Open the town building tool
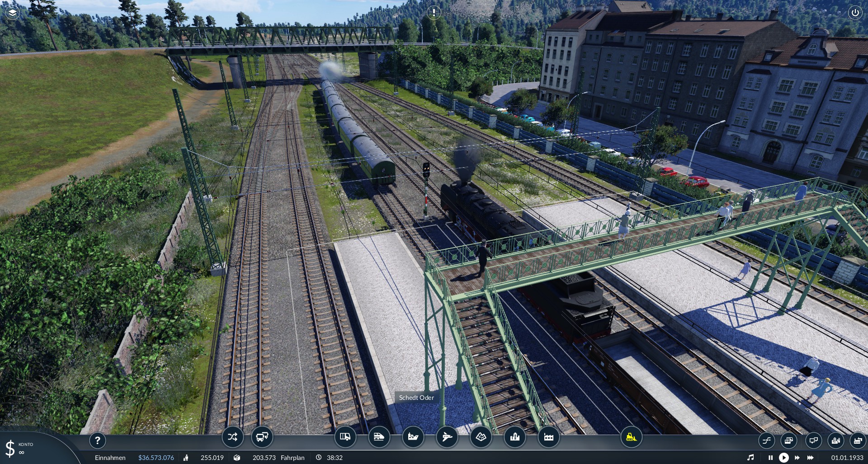This screenshot has height=464, width=868. [514, 437]
